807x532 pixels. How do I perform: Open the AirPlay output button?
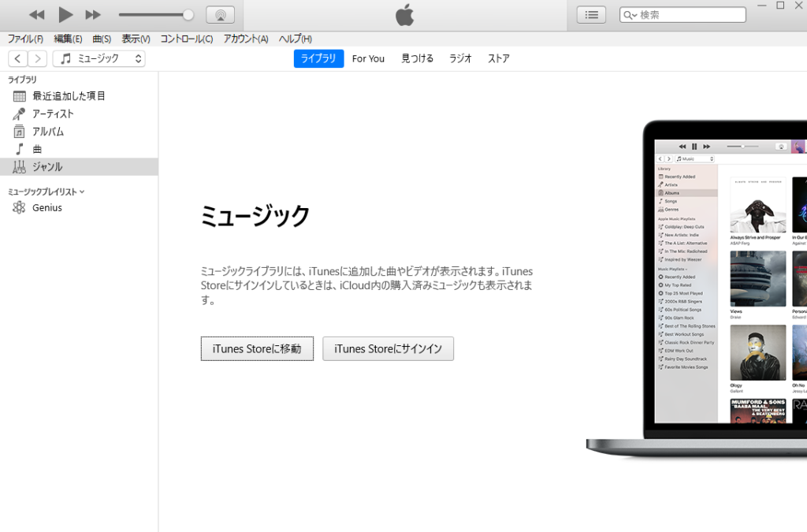221,15
